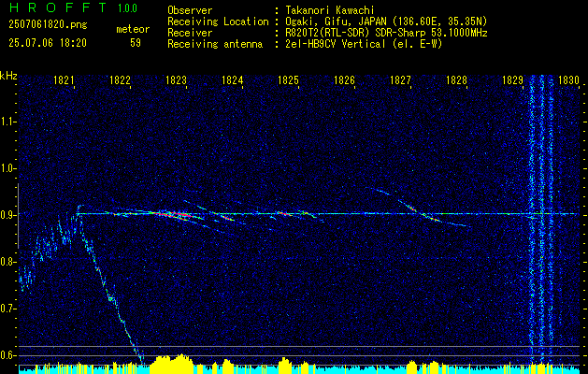Click the filename 2507061820.png

48,25
